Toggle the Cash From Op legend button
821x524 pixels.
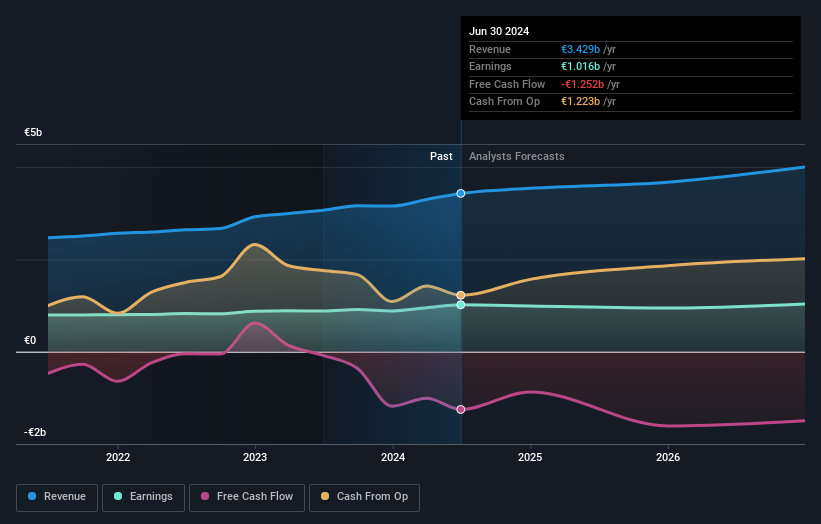(x=364, y=497)
